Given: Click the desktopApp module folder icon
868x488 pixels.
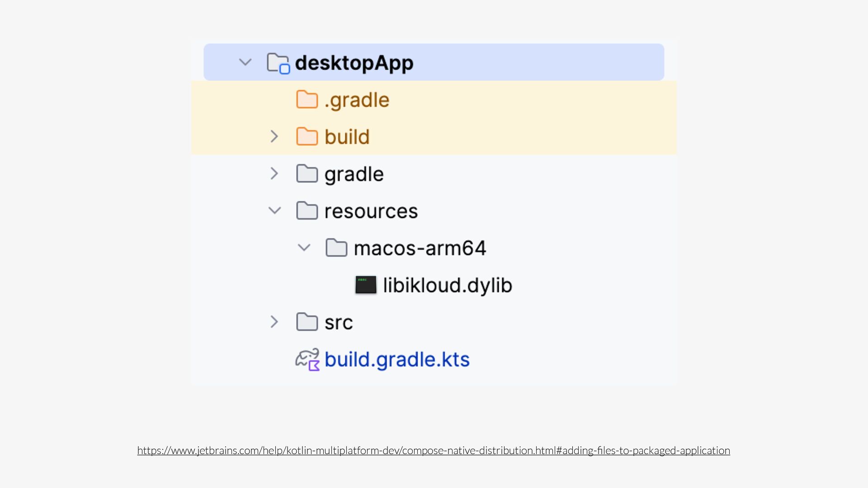Looking at the screenshot, I should 278,63.
